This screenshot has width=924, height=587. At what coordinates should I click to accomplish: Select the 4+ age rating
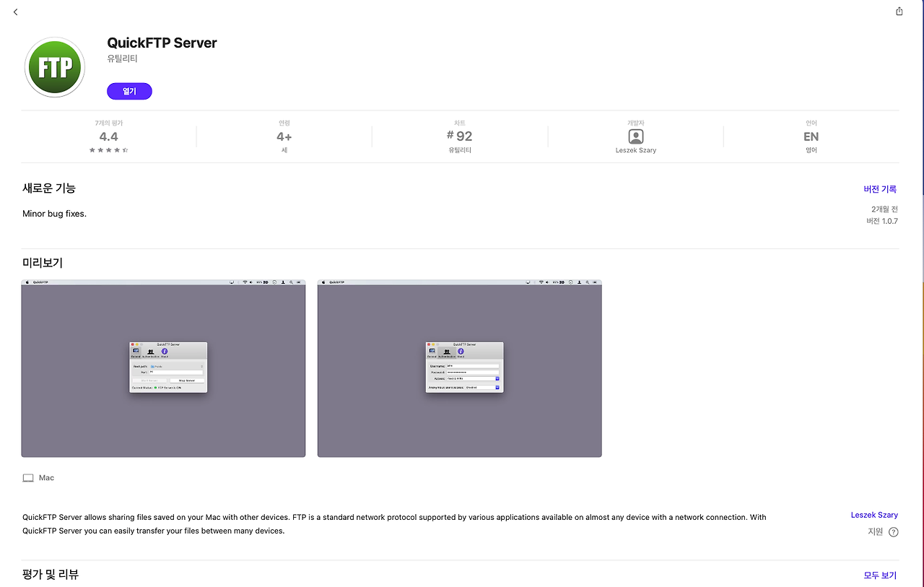coord(284,136)
